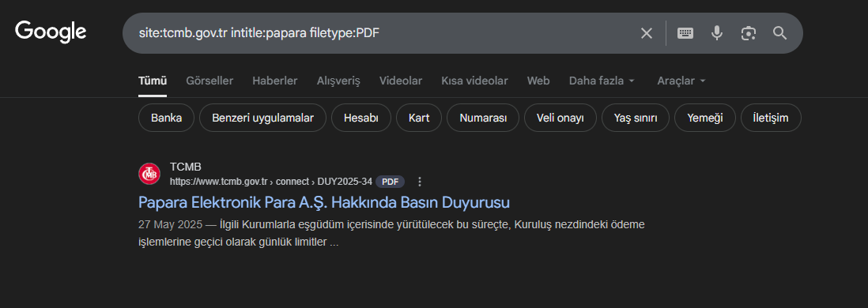Viewport: 868px width, 308px height.
Task: Submit search with magnifying glass icon
Action: [x=780, y=33]
